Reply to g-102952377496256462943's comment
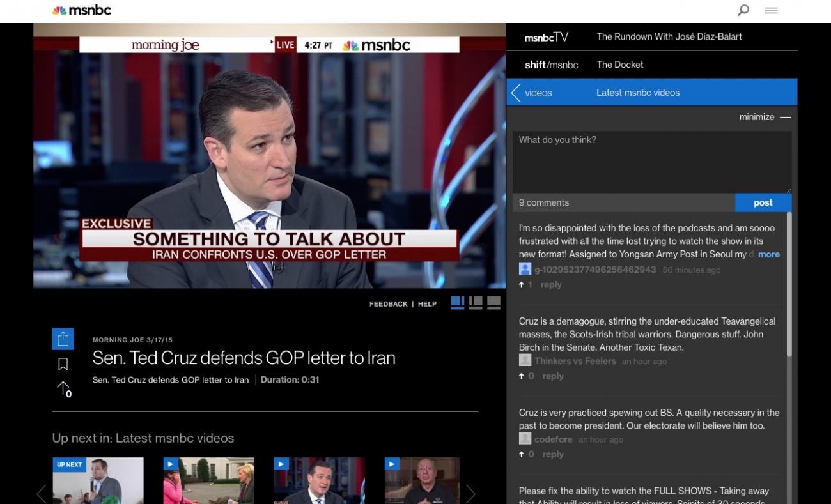 pos(551,285)
